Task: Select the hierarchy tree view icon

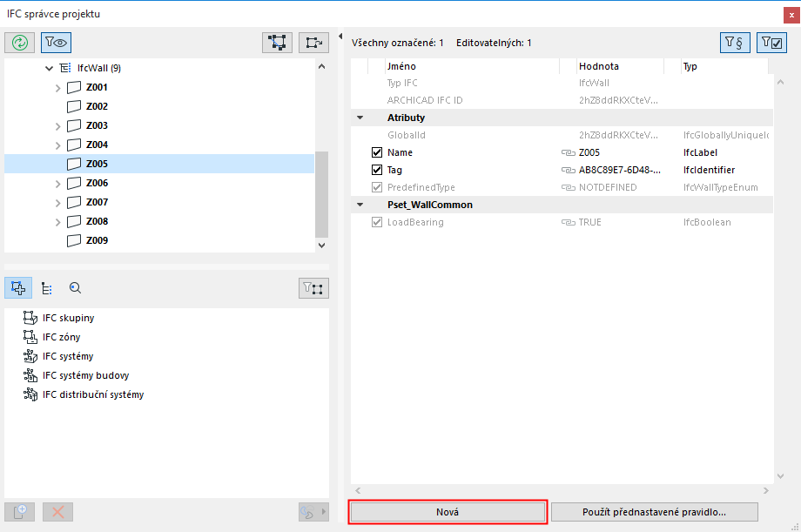Action: click(x=46, y=288)
